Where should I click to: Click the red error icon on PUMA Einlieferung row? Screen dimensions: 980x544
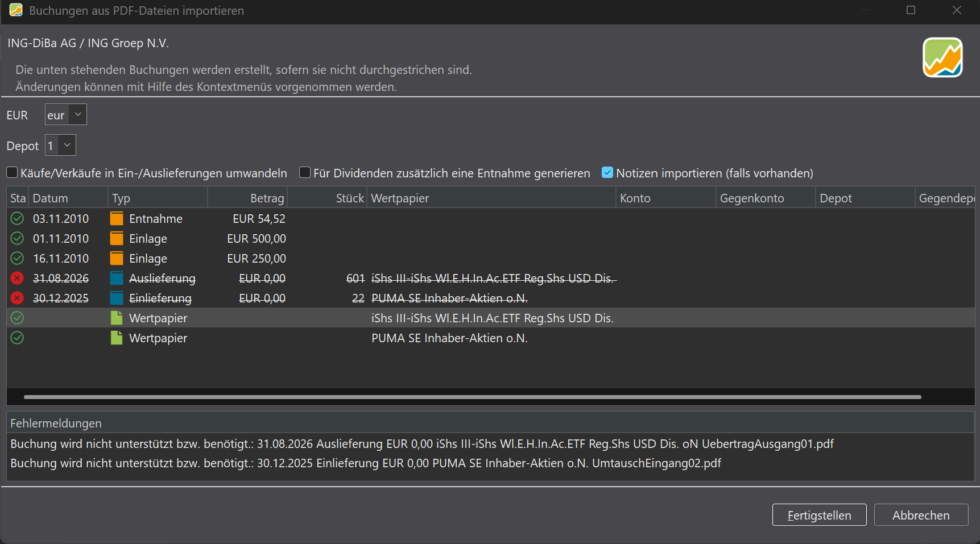tap(18, 298)
